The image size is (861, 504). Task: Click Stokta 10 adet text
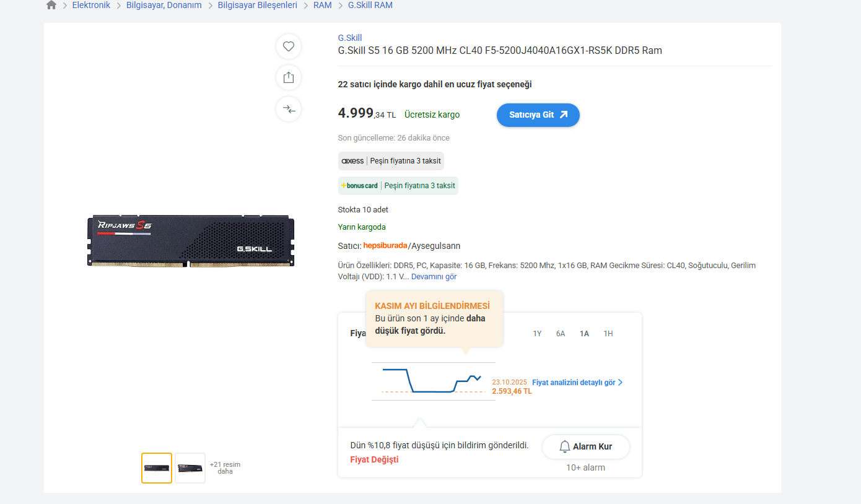[363, 210]
